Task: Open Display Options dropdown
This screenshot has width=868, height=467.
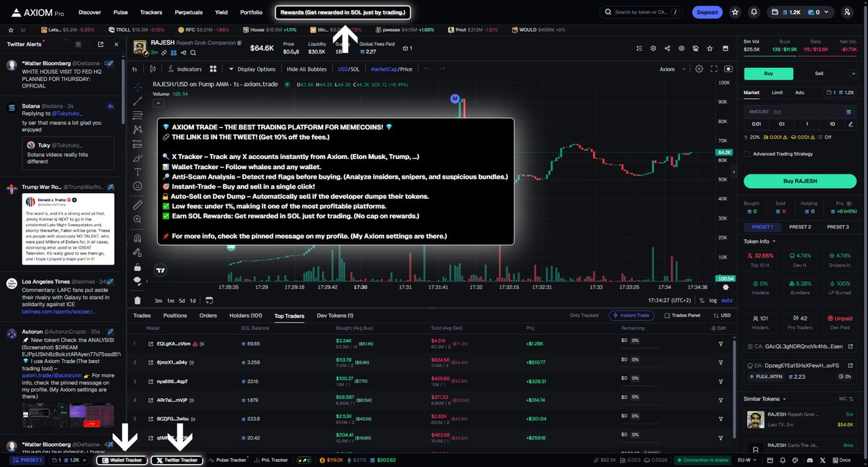Action: [252, 69]
